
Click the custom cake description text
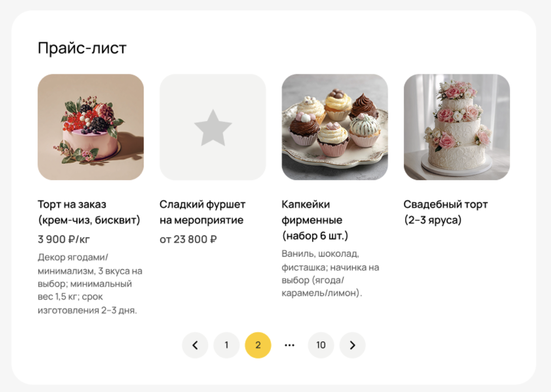pos(90,284)
